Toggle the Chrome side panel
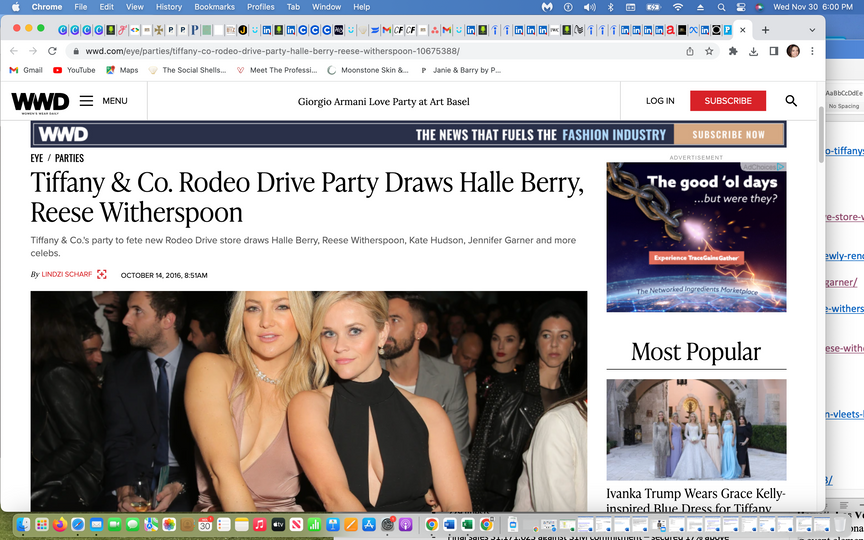 tap(773, 51)
